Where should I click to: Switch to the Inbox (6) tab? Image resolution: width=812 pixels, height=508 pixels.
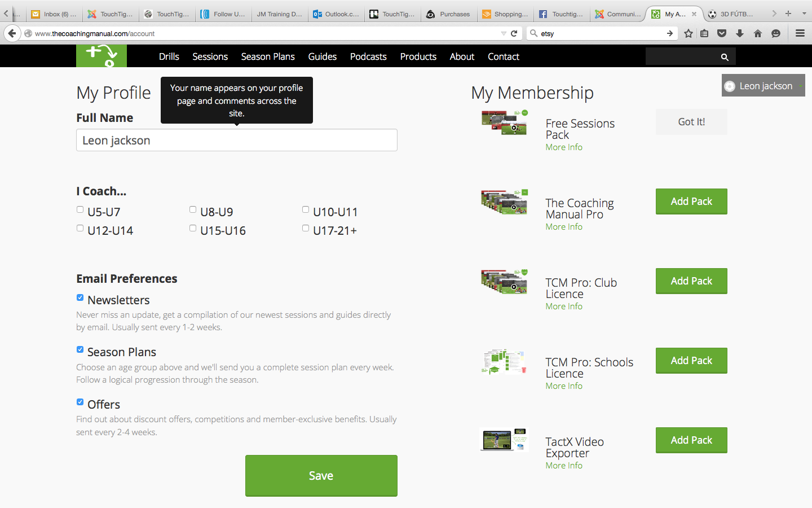[54, 14]
